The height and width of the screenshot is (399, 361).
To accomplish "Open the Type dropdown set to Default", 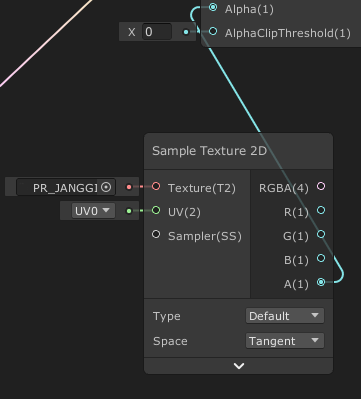I will [x=285, y=316].
